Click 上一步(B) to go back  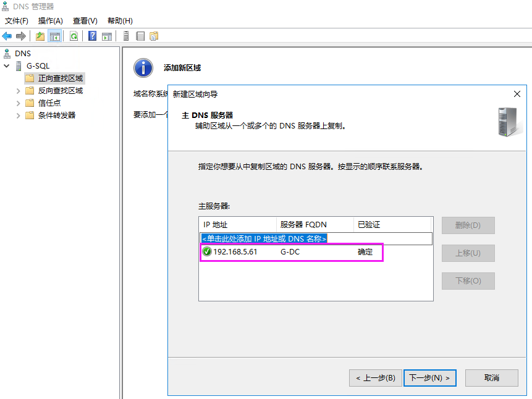376,378
